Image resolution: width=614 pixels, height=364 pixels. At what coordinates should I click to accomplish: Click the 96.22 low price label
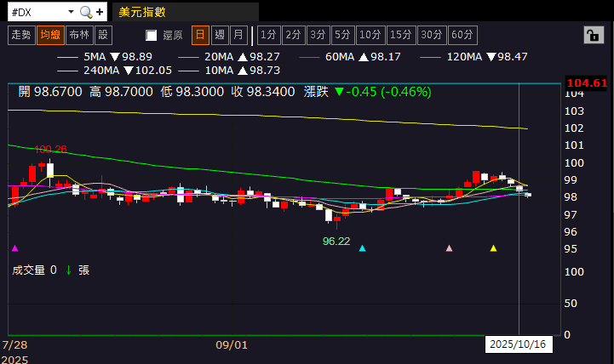336,242
